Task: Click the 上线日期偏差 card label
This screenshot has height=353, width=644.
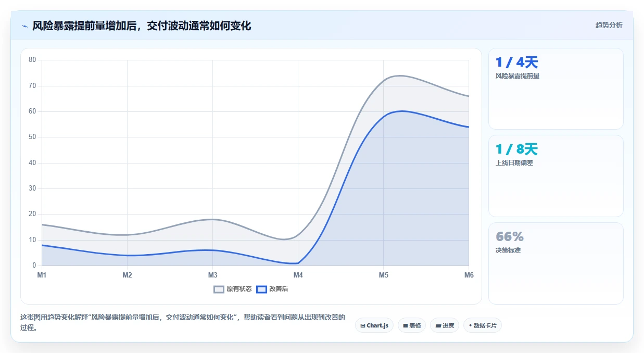Action: point(514,162)
